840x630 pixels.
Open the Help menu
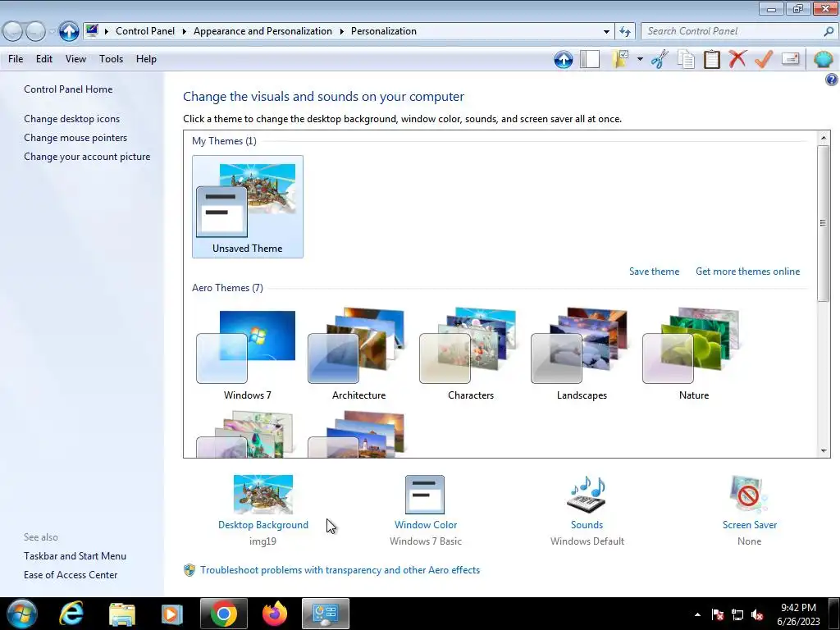[x=146, y=59]
